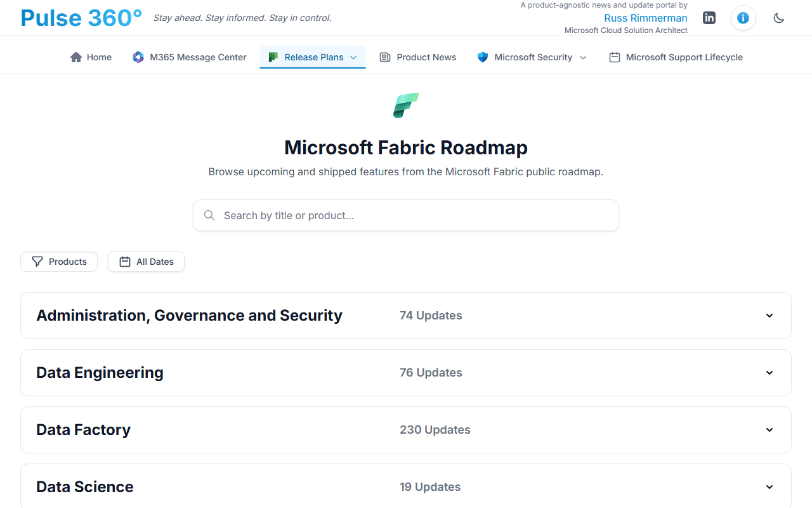
Task: Click the Data Science heading
Action: pos(85,487)
